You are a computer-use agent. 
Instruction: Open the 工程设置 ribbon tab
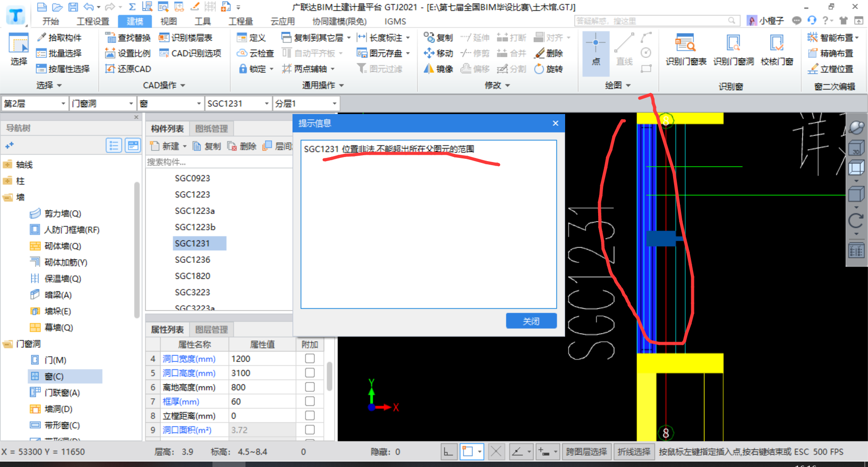click(93, 21)
